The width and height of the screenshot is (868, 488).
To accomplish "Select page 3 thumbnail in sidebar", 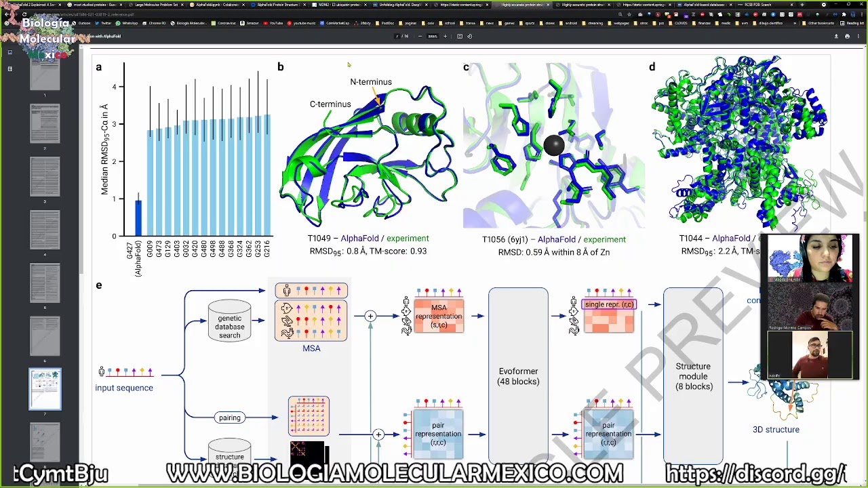I will (x=45, y=176).
